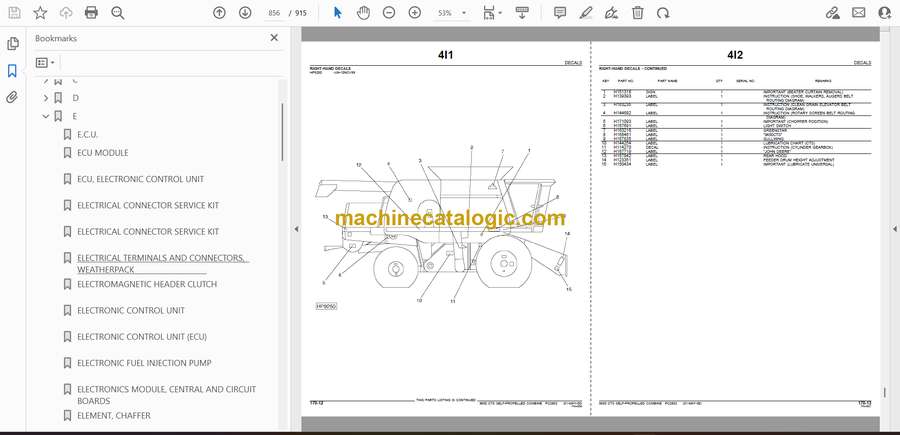This screenshot has height=435, width=900.
Task: Open ELECTROMAGNETIC HEADER CLUTCH bookmark
Action: pos(147,284)
